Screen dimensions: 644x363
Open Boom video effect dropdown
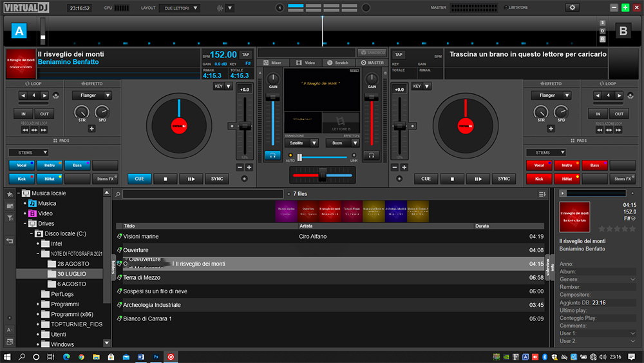(343, 143)
